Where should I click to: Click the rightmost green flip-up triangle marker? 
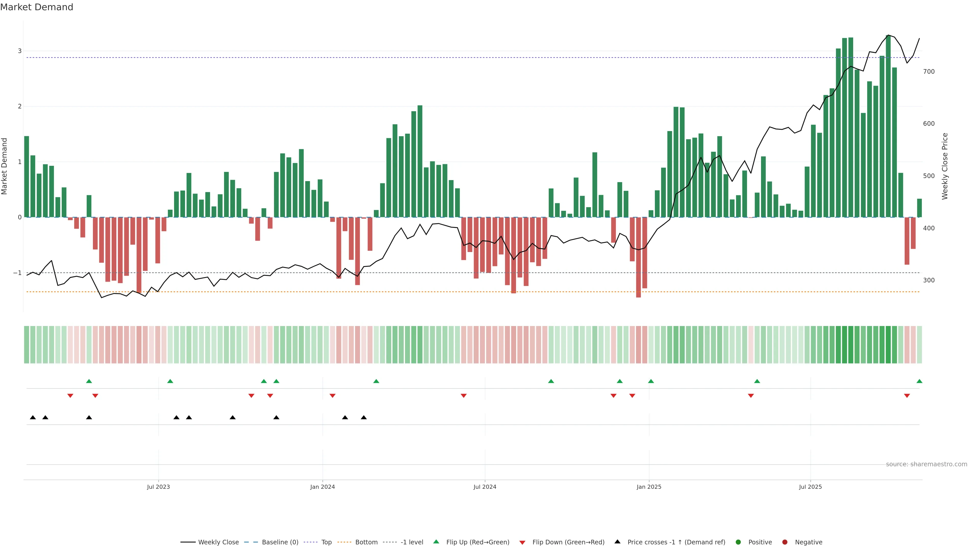919,381
